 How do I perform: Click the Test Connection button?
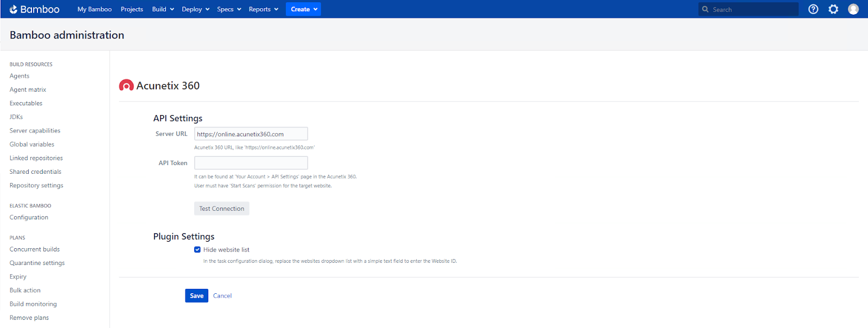tap(222, 209)
